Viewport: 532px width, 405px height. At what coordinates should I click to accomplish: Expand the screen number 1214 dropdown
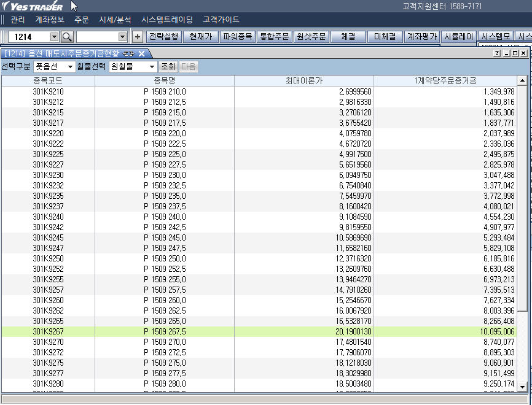[x=54, y=37]
